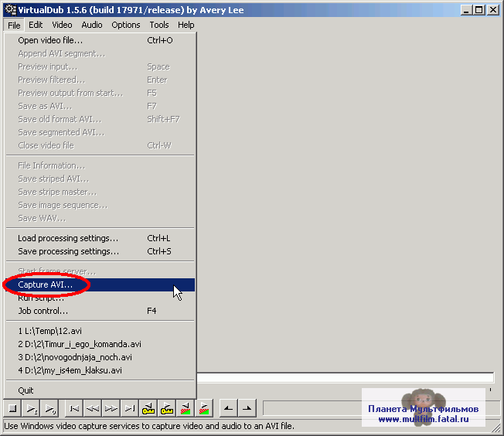Click the greyed Close video file item
The image size is (504, 436).
click(100, 145)
